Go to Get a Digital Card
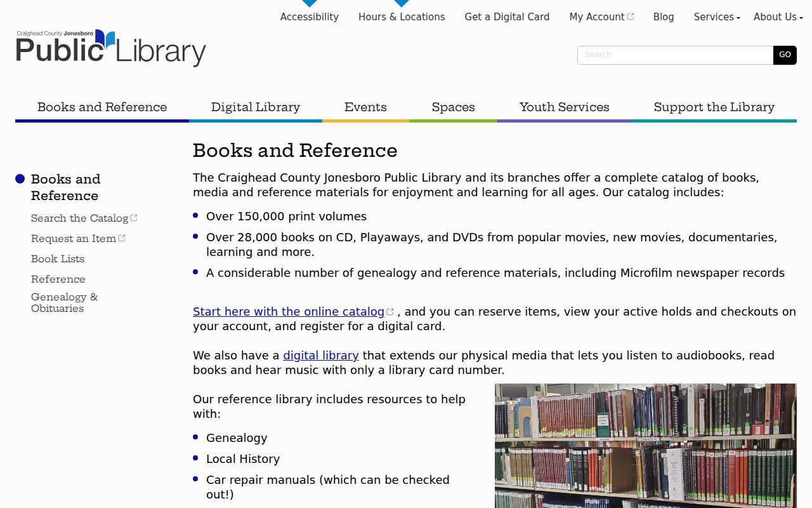 tap(507, 17)
